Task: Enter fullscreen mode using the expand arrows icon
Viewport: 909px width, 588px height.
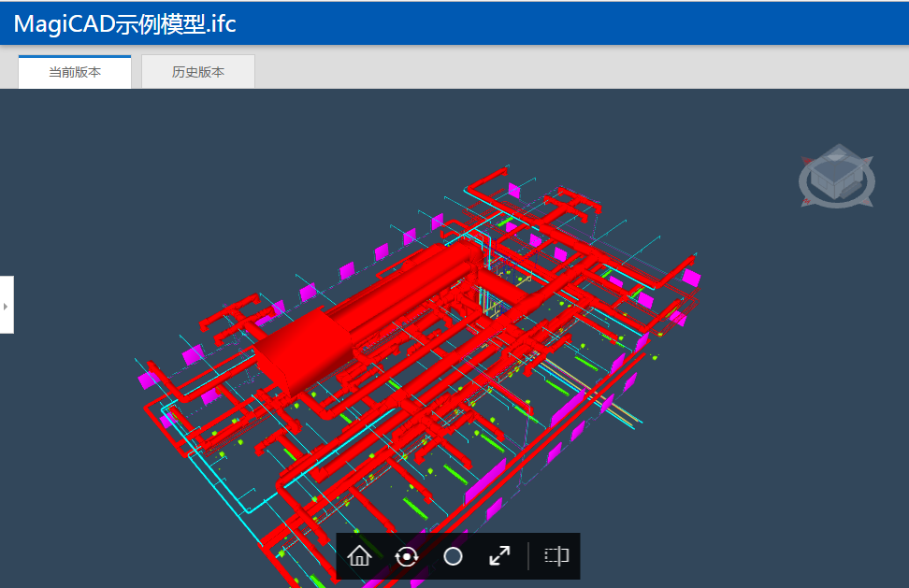Action: (x=499, y=555)
